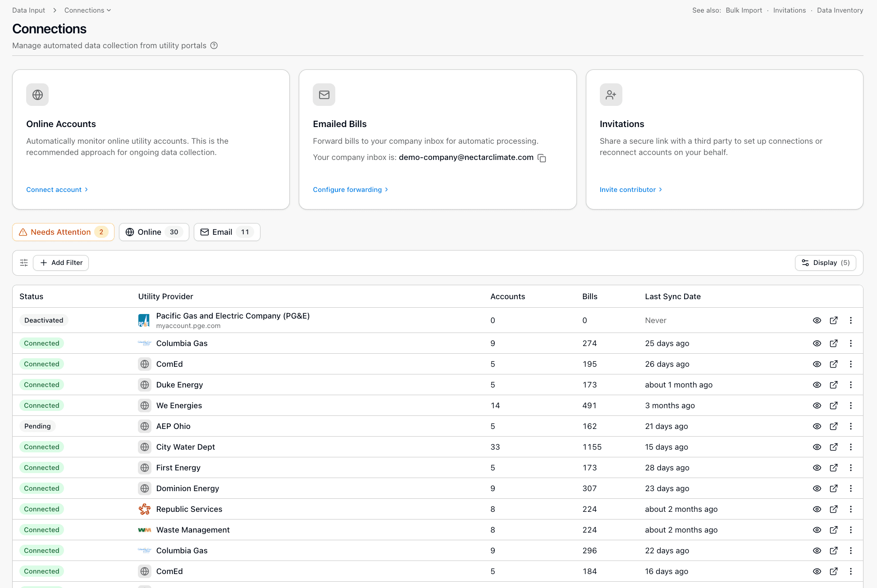Open more options for Republic Services row
Screen dimensions: 877x588
click(851, 509)
